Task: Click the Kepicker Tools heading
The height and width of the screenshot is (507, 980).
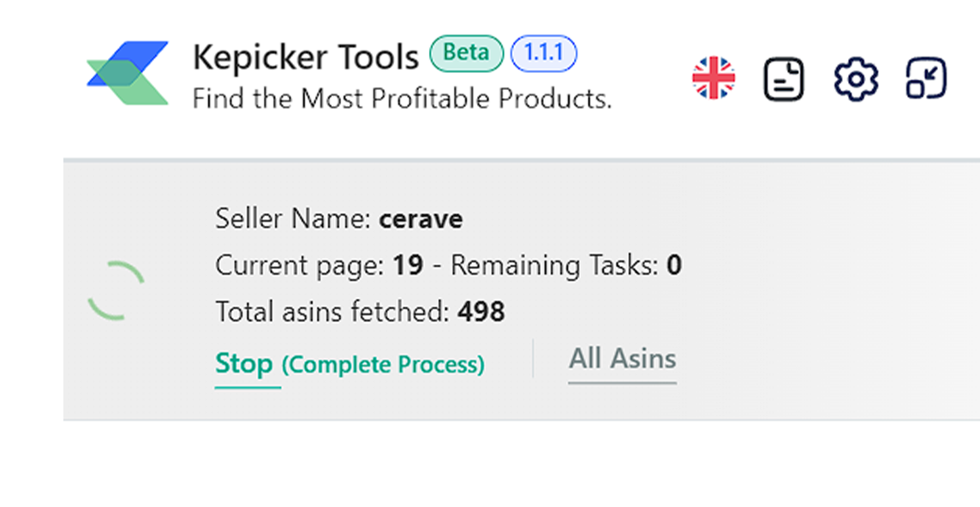Action: 305,57
